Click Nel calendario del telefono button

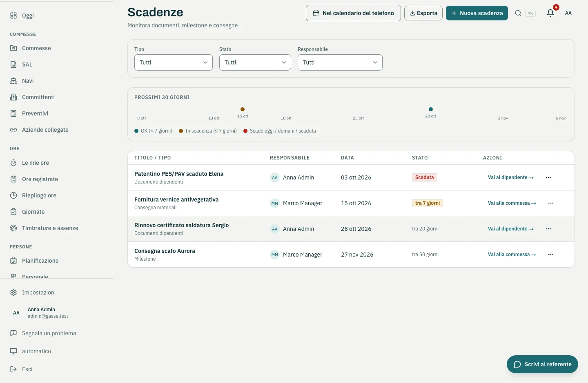(x=353, y=13)
